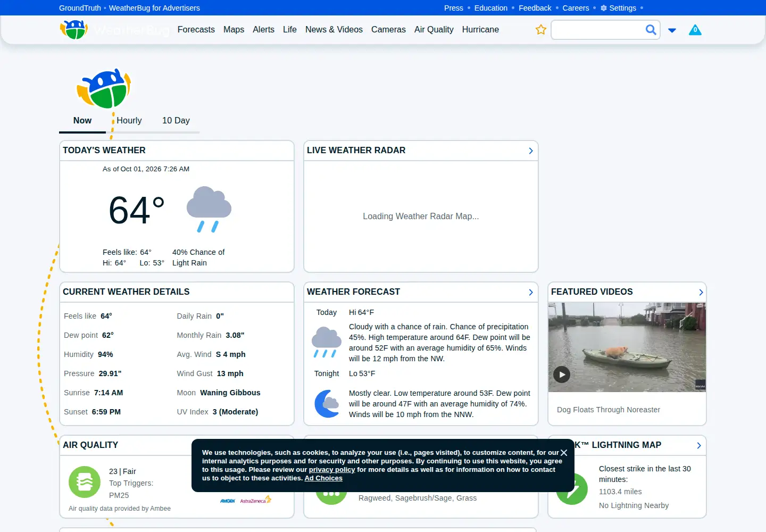Open the News & Videos menu
Viewport: 766px width, 532px height.
(x=334, y=30)
